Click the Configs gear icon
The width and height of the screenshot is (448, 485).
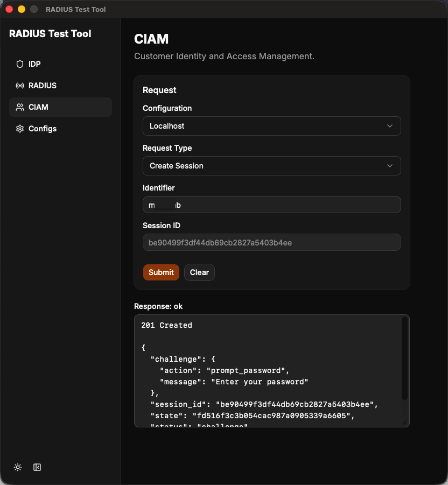20,129
